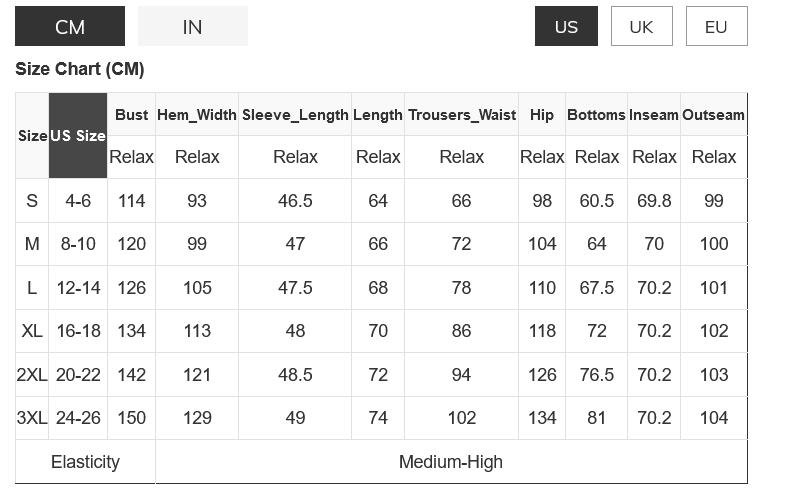Switch size chart to IN units
The image size is (802, 493).
coord(192,26)
